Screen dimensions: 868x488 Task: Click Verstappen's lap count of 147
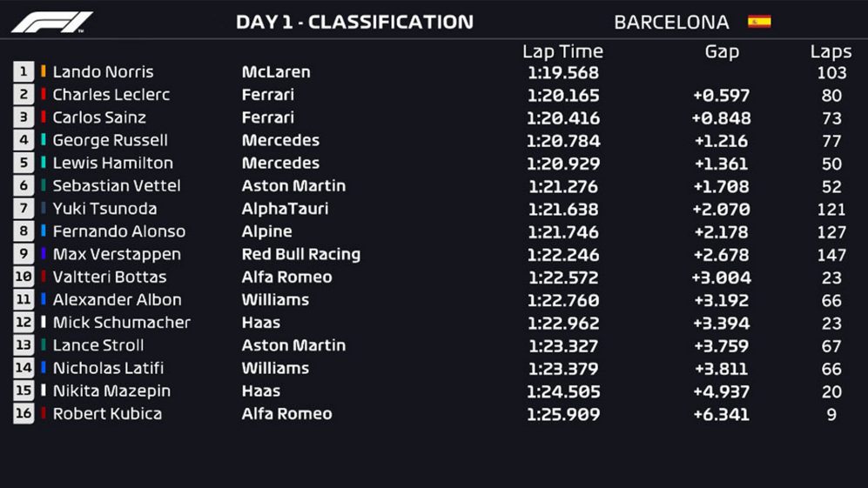831,255
